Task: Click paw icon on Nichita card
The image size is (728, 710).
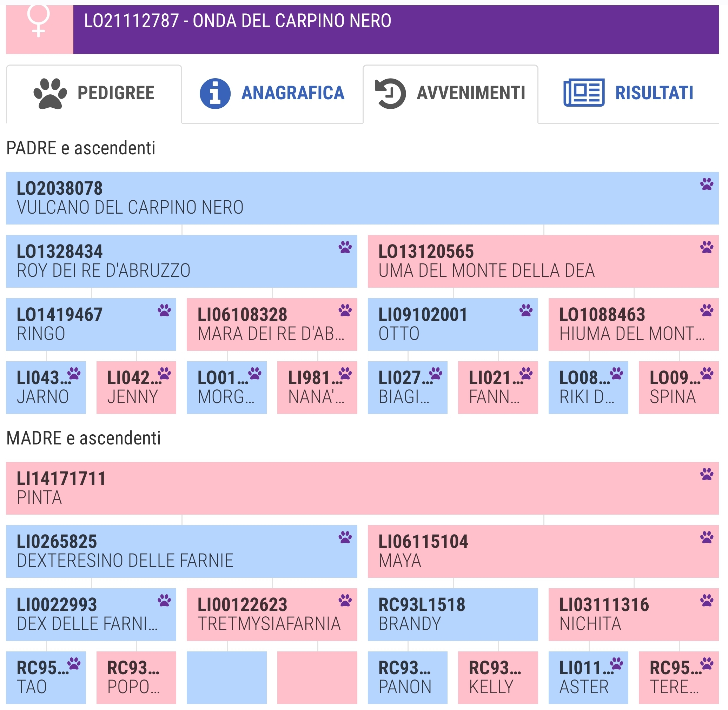Action: tap(706, 600)
